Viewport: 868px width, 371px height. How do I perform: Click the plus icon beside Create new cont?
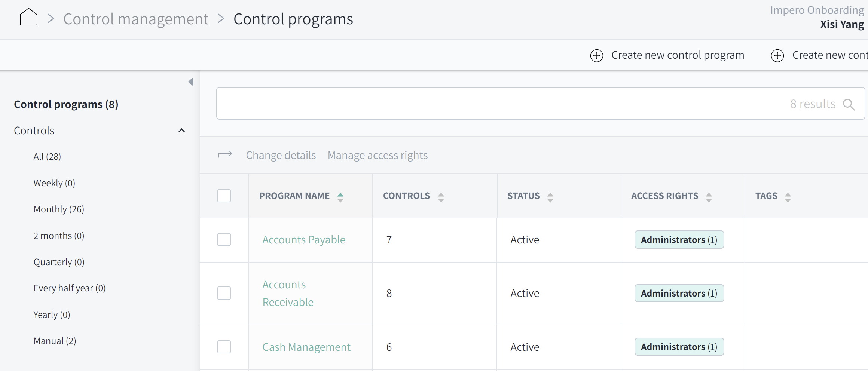777,55
